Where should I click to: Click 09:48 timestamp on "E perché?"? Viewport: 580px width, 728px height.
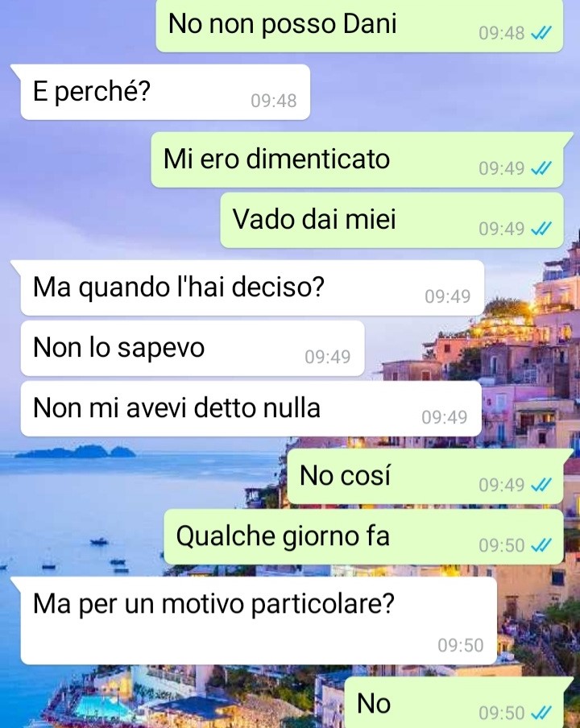pos(274,101)
